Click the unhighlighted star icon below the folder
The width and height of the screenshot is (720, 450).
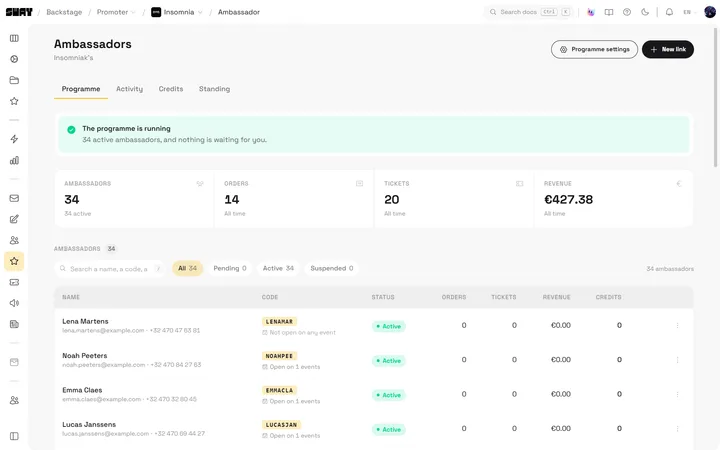14,101
